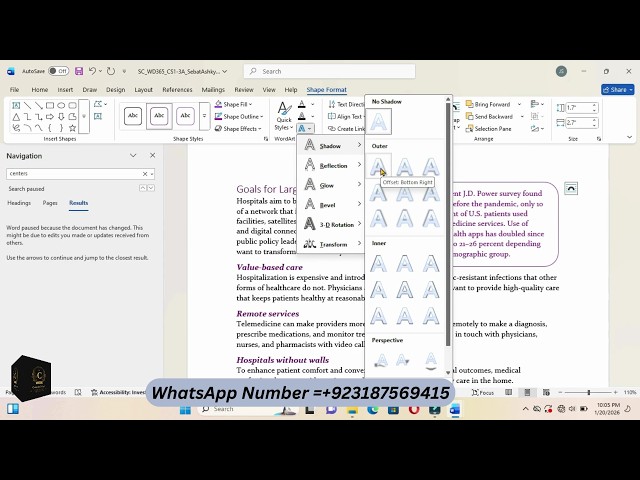Open the File menu
The height and width of the screenshot is (480, 640).
pyautogui.click(x=14, y=90)
